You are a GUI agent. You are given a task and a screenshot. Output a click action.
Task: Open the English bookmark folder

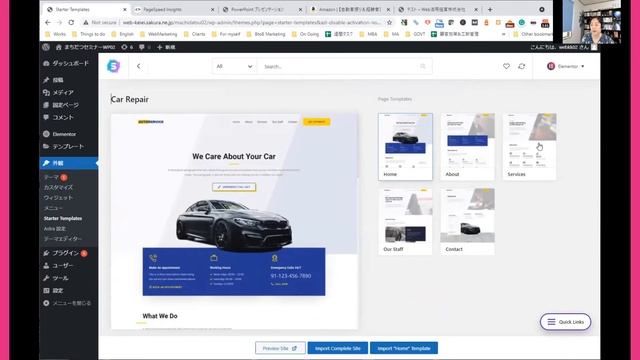(x=122, y=34)
